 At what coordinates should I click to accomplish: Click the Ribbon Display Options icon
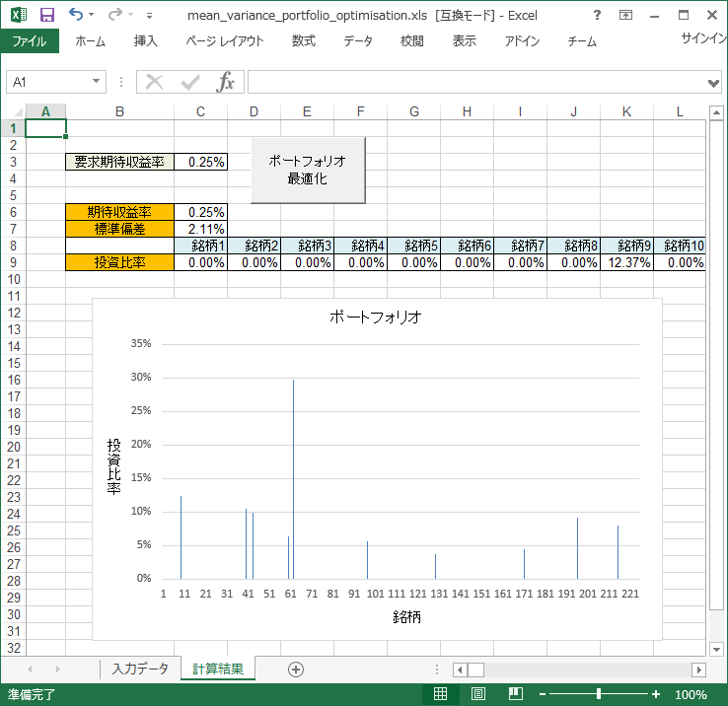pyautogui.click(x=626, y=16)
